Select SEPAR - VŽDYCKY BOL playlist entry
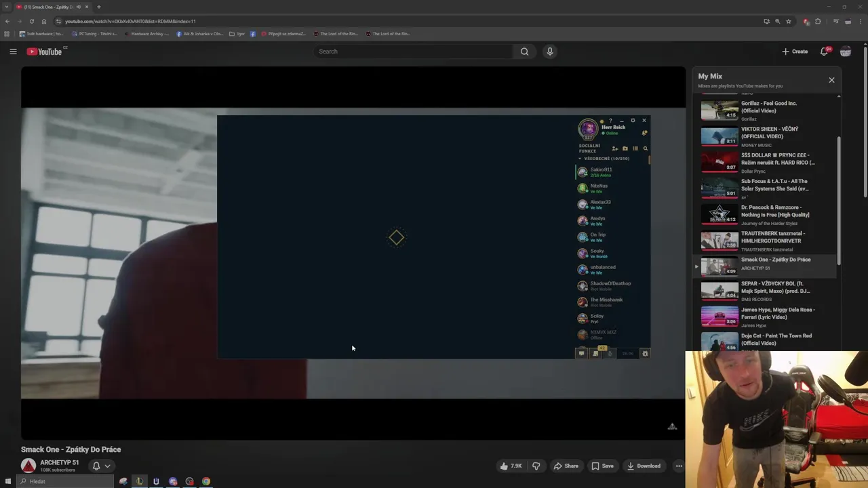 coord(766,290)
